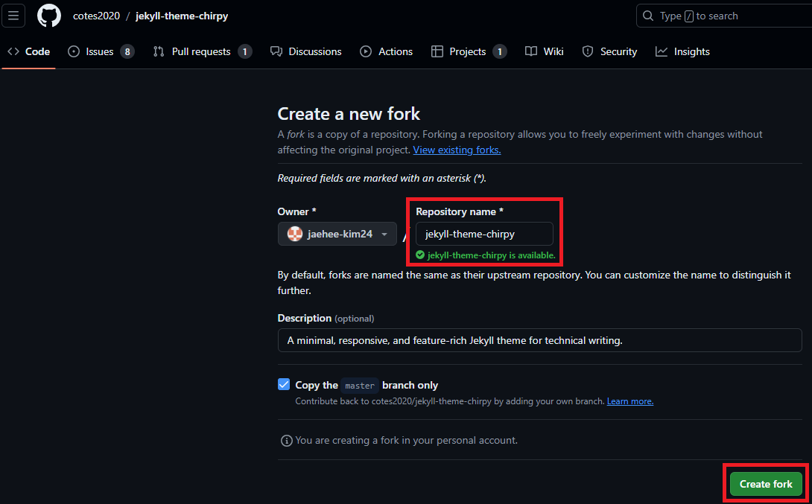Viewport: 812px width, 504px height.
Task: Follow the View existing forks link
Action: pos(457,150)
